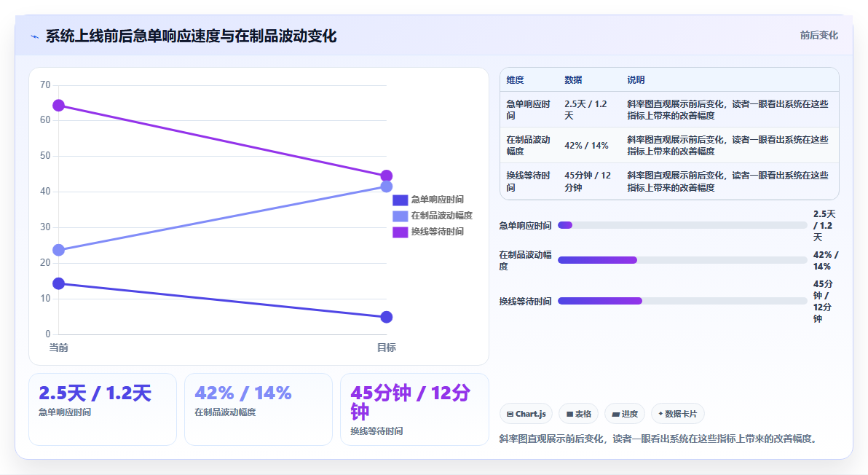Select the 急单响应时间 cell in the table
Image resolution: width=868 pixels, height=475 pixels.
[x=529, y=109]
